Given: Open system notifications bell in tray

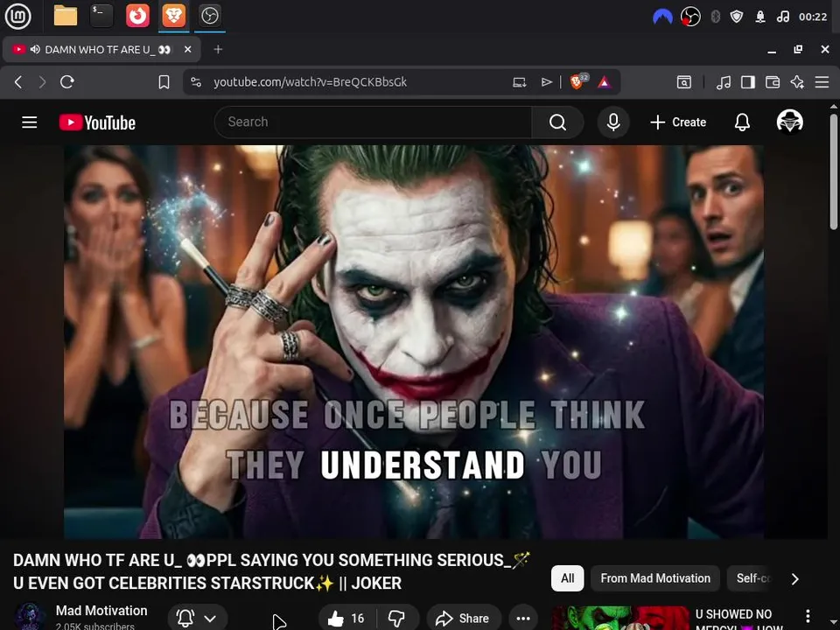Looking at the screenshot, I should pos(760,17).
